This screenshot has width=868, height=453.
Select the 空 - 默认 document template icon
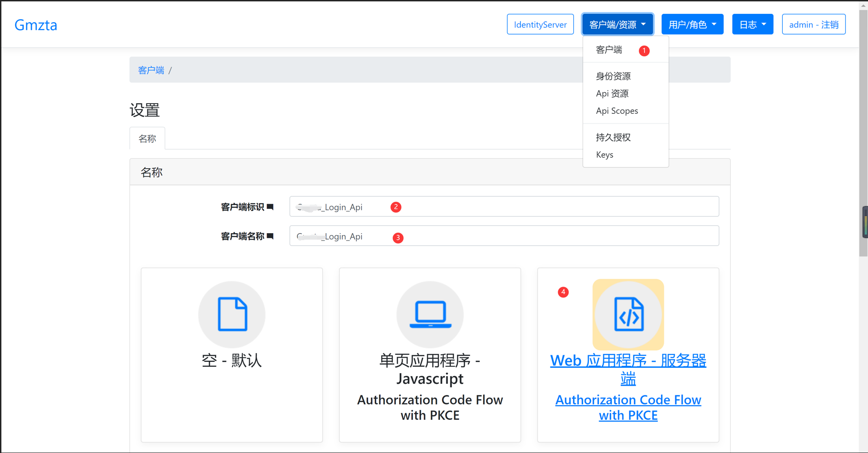point(231,315)
